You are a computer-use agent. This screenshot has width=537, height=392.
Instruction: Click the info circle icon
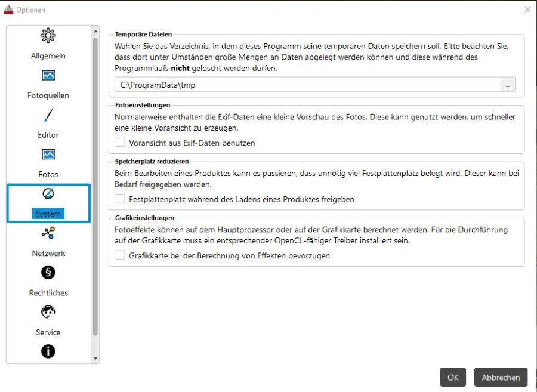(48, 351)
